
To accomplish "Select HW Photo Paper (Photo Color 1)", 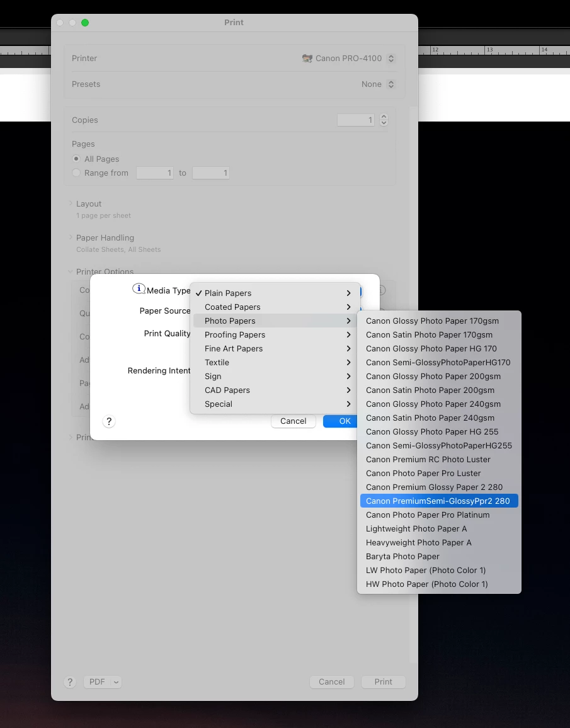I will click(x=439, y=584).
